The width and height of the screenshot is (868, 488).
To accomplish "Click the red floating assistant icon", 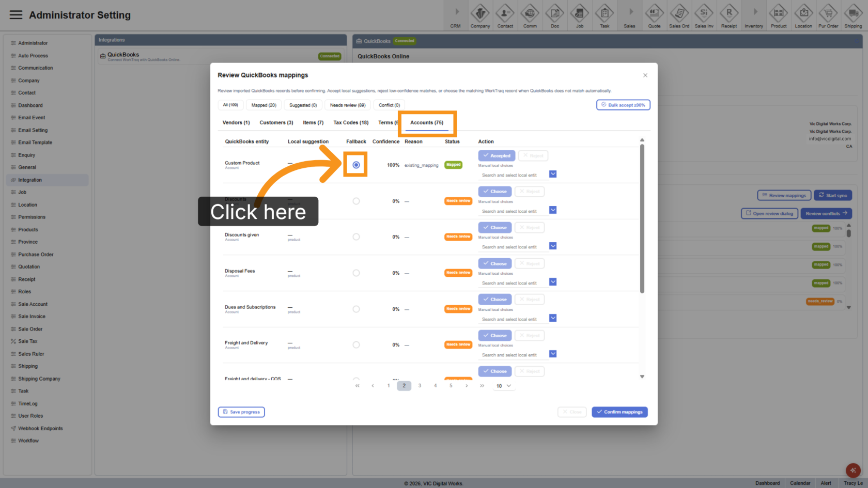I will tap(853, 470).
